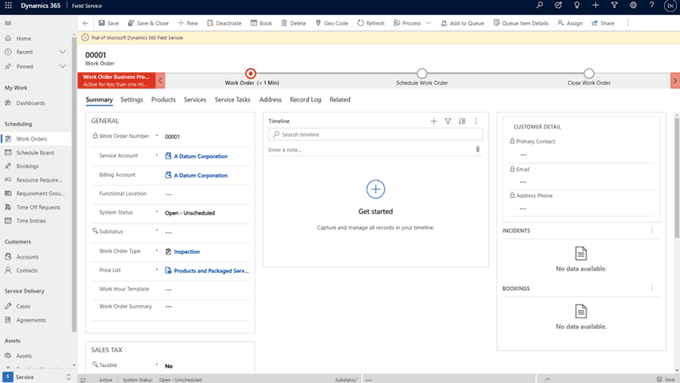Click Assign command
The width and height of the screenshot is (680, 383).
pos(570,23)
